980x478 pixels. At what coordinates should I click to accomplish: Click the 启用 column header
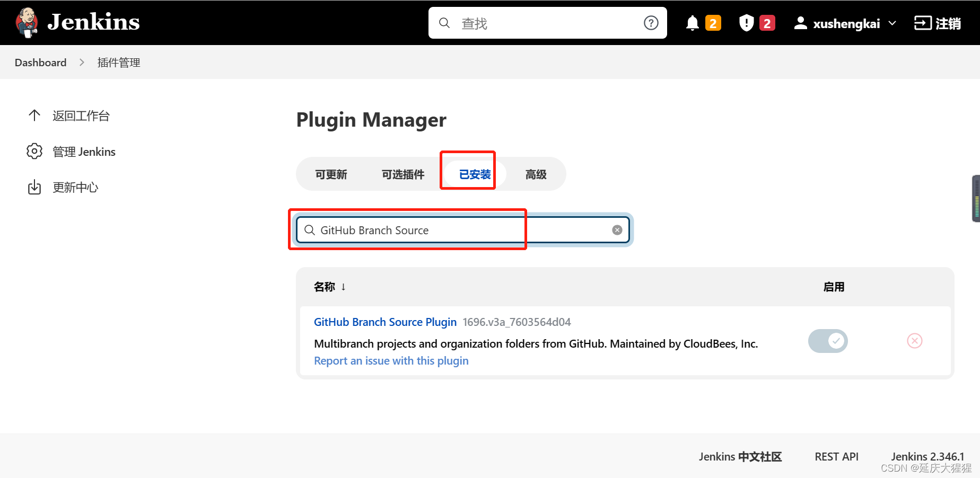pyautogui.click(x=834, y=287)
